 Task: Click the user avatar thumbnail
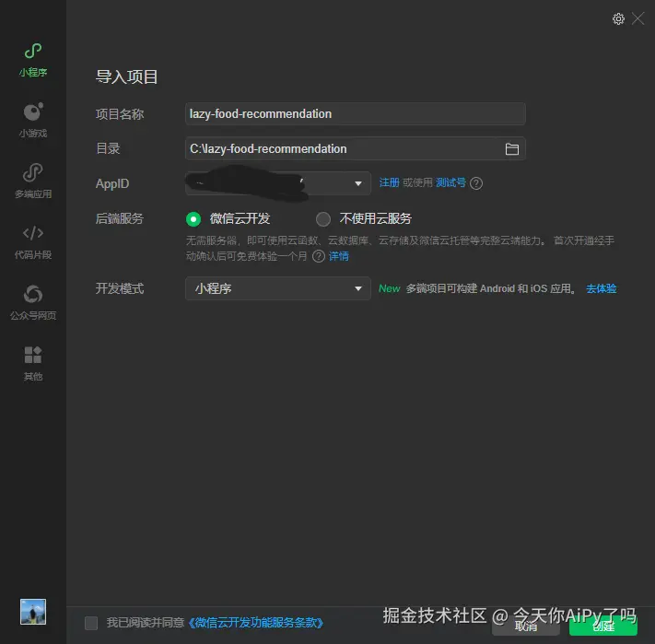pyautogui.click(x=33, y=612)
